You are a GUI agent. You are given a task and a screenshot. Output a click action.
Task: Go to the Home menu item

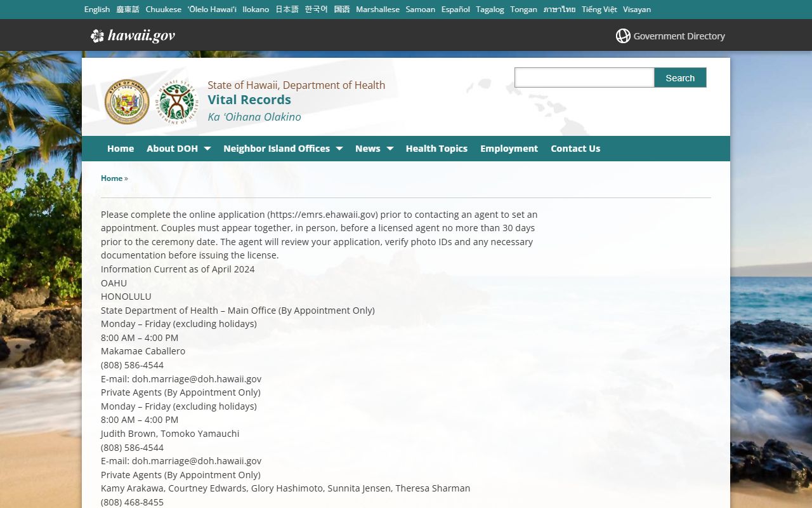121,149
